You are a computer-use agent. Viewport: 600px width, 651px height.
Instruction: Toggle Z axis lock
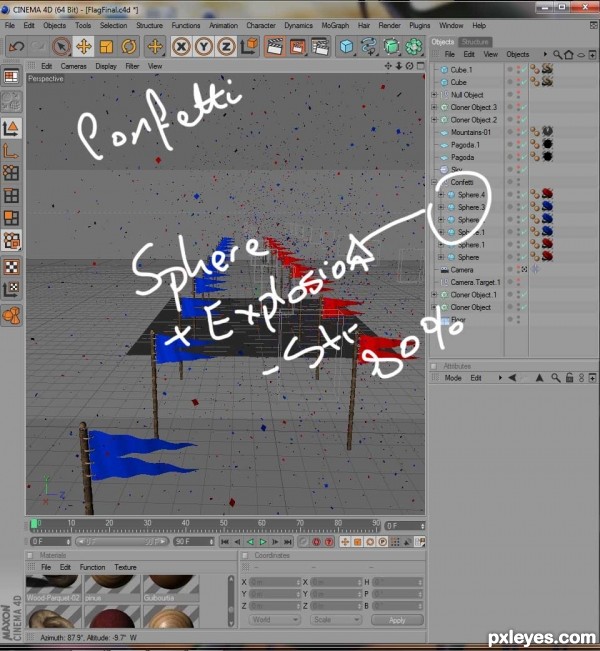coord(226,46)
